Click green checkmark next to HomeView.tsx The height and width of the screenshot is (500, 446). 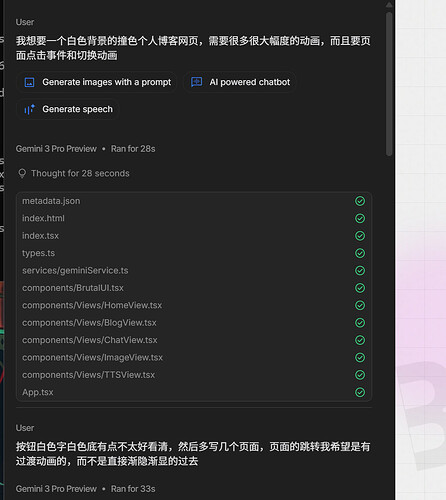pyautogui.click(x=360, y=305)
